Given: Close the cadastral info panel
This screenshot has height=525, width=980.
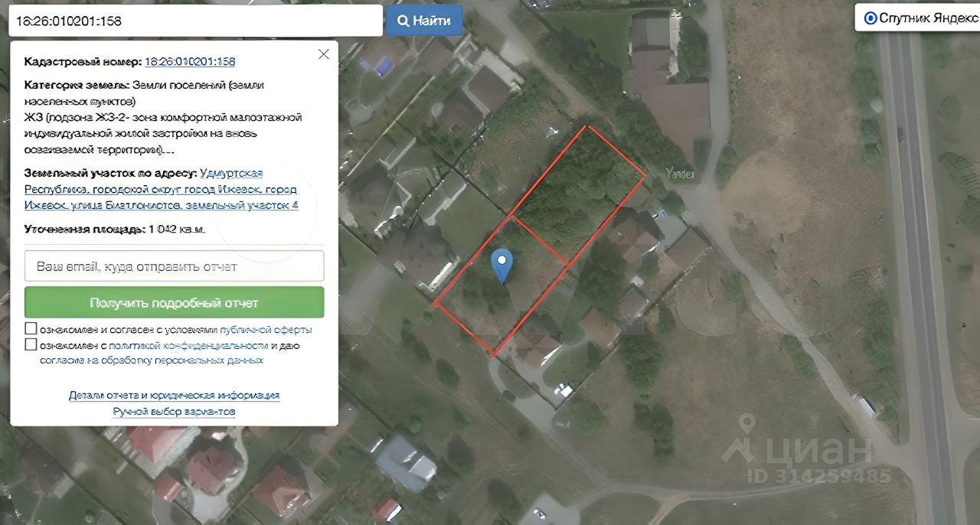Looking at the screenshot, I should (x=324, y=54).
